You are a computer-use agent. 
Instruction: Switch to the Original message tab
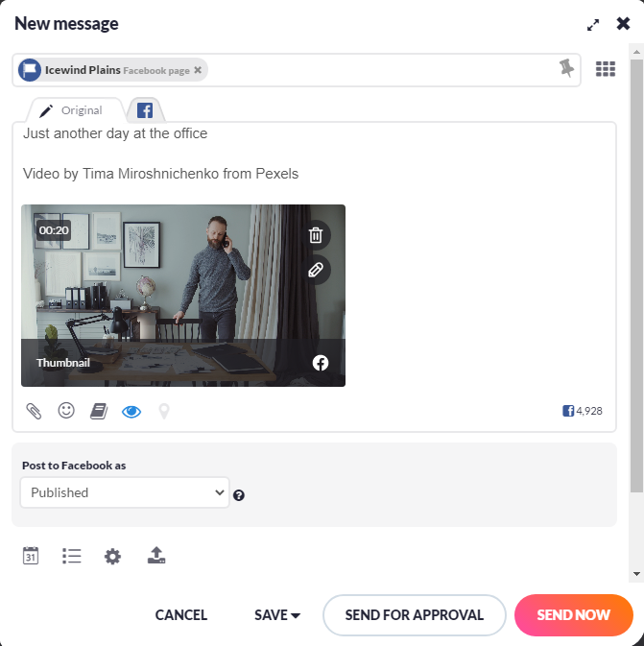point(76,110)
